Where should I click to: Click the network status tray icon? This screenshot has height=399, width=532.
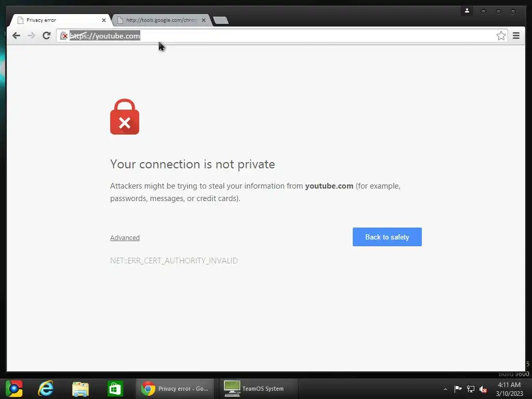[471, 389]
